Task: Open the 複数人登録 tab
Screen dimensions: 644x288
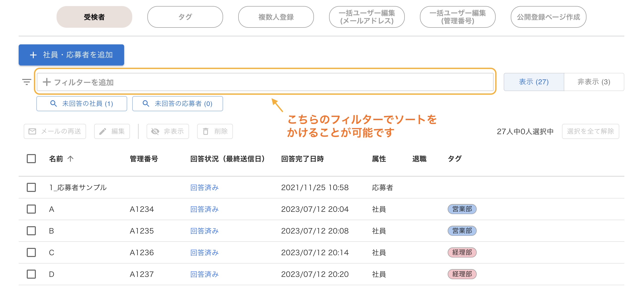Action: point(276,17)
